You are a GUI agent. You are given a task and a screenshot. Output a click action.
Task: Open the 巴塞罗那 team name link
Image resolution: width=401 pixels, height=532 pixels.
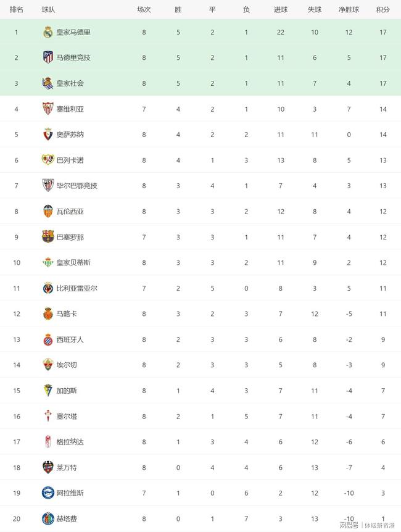[70, 237]
